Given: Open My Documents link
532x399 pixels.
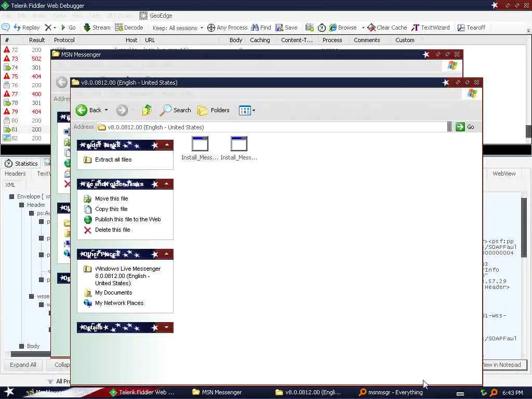Looking at the screenshot, I should (x=113, y=293).
